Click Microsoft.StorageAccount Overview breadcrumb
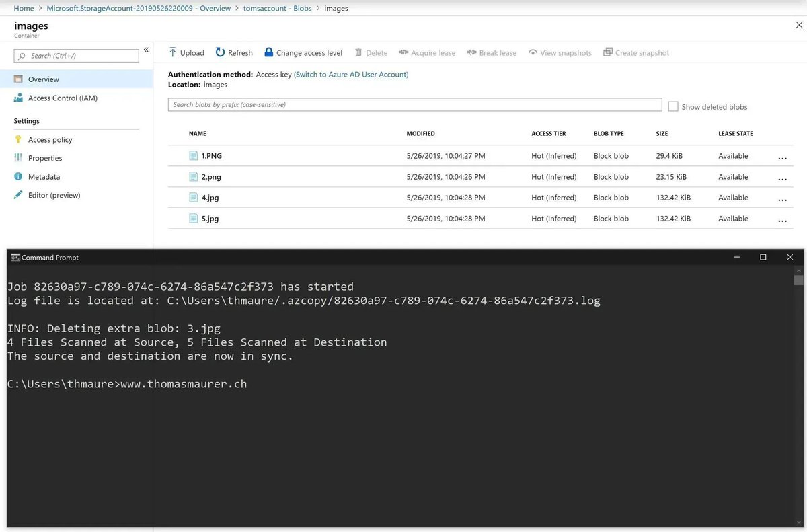 pos(139,8)
